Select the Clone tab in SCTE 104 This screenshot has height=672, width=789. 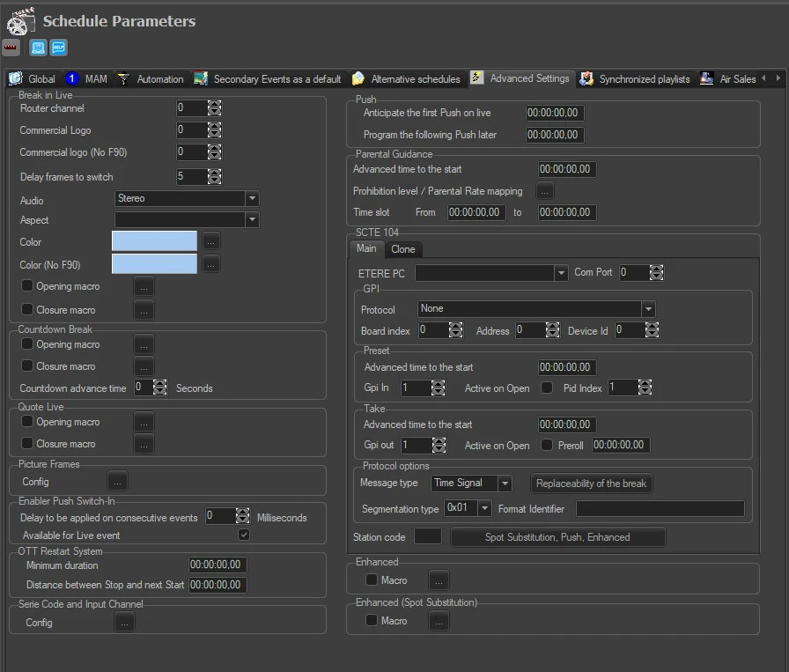pyautogui.click(x=402, y=249)
